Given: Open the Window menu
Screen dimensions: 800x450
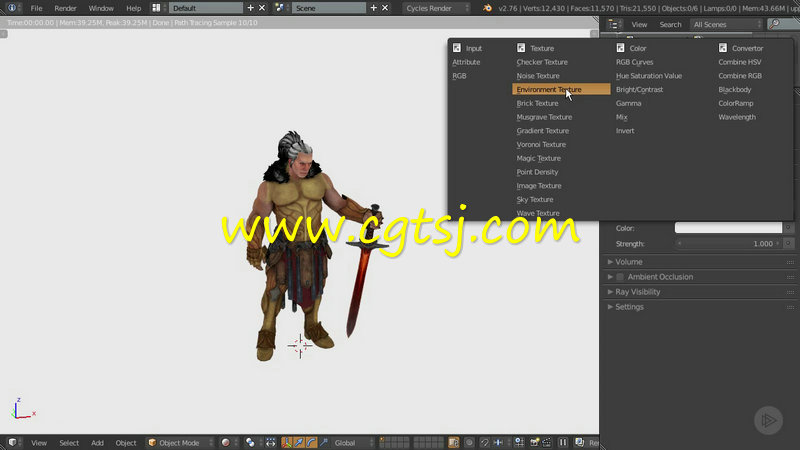Looking at the screenshot, I should (x=101, y=8).
